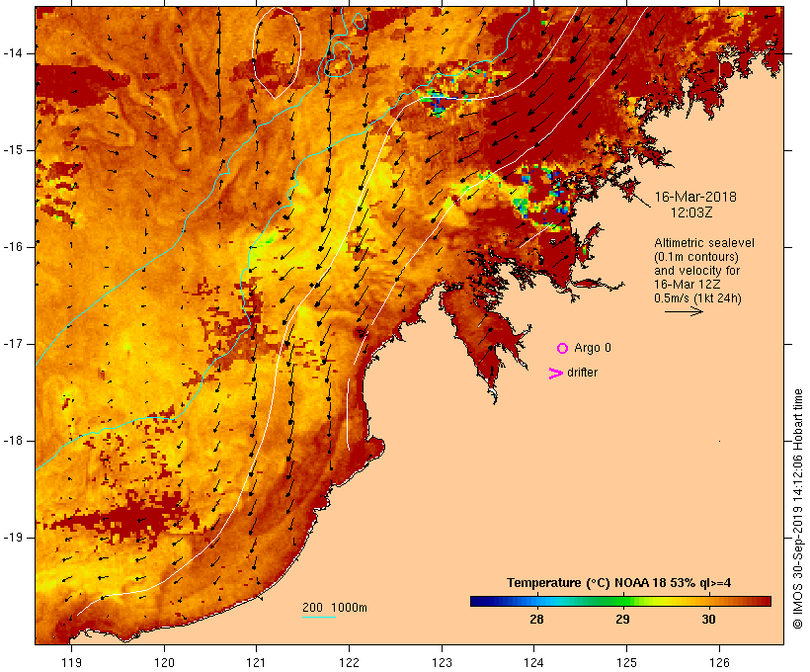Screen dimensions: 810x672
Task: Click the longitude axis label 122
Action: coord(349,662)
